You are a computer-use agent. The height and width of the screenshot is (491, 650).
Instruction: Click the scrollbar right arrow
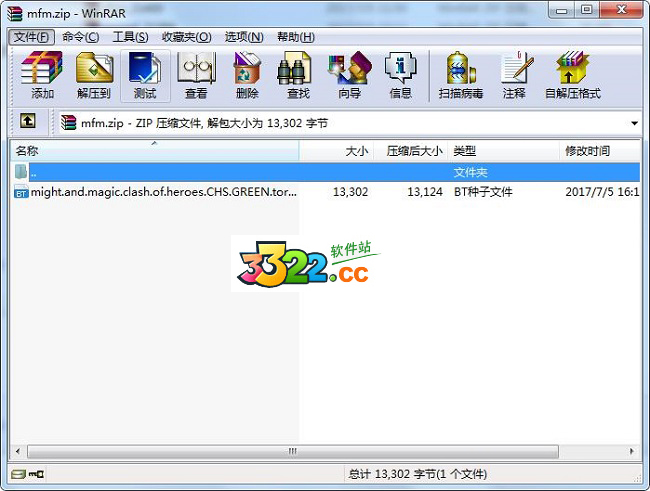(632, 451)
